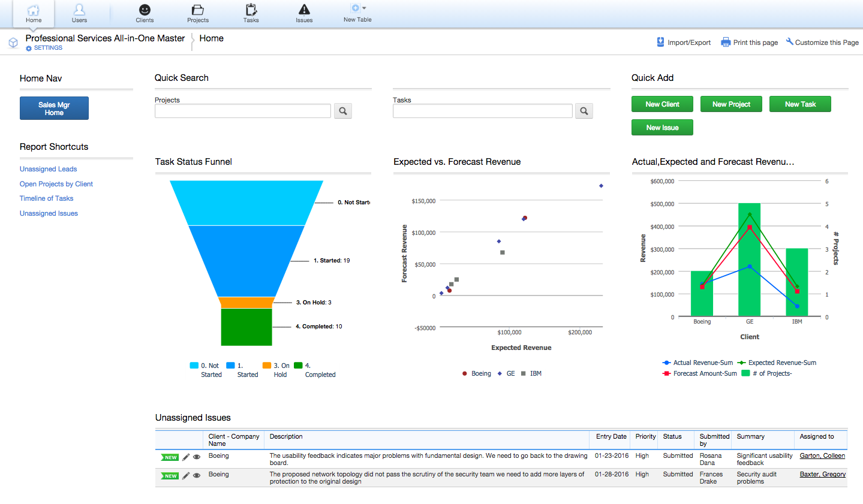View the usability feedback issue eye icon

[x=197, y=457]
